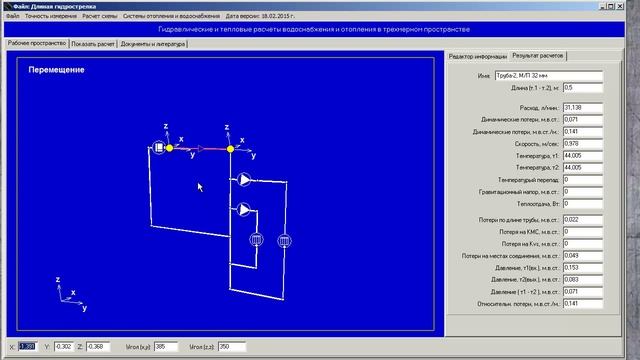This screenshot has width=640, height=360.
Task: Click the Потеря на Kvs field
Action: pos(582,244)
